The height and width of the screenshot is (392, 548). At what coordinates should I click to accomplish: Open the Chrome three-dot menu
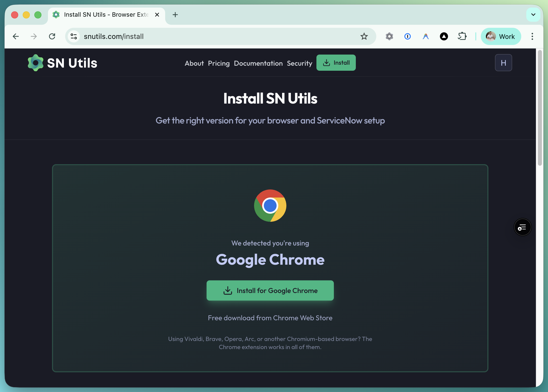coord(532,36)
